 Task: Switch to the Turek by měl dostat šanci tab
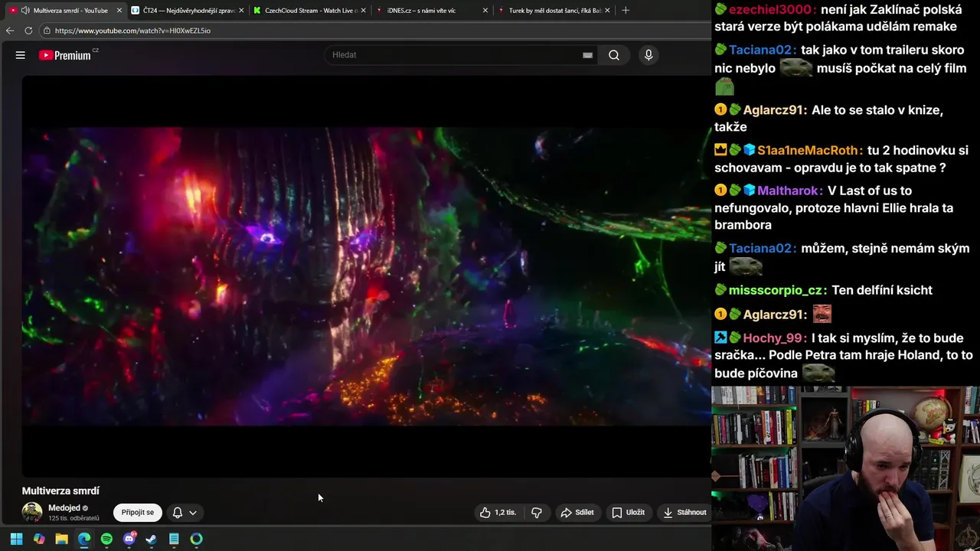[x=554, y=11]
